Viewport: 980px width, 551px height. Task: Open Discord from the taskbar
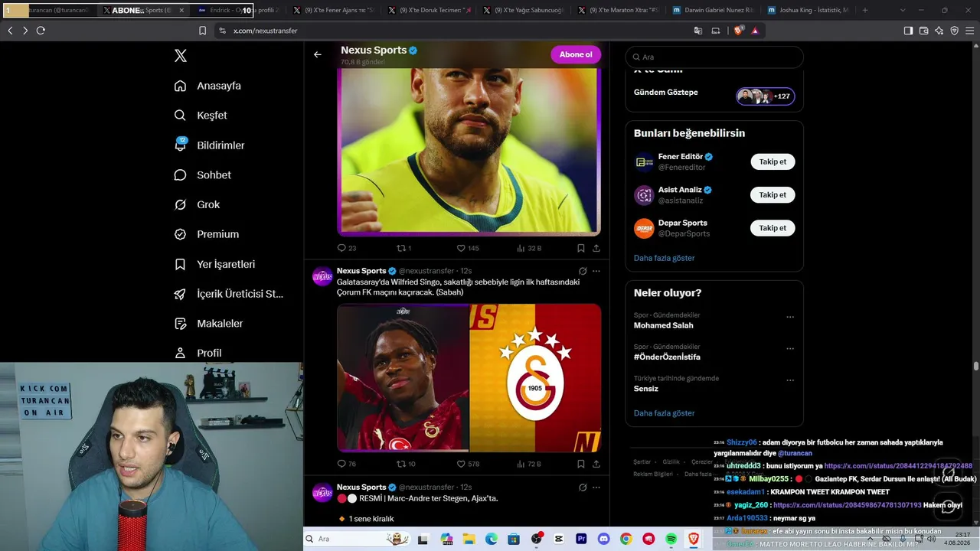[603, 539]
